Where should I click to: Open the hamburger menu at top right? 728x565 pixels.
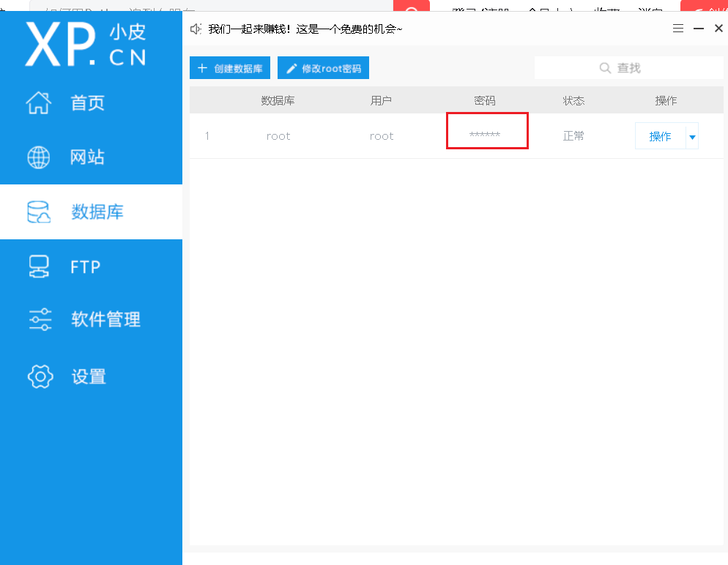(x=677, y=28)
